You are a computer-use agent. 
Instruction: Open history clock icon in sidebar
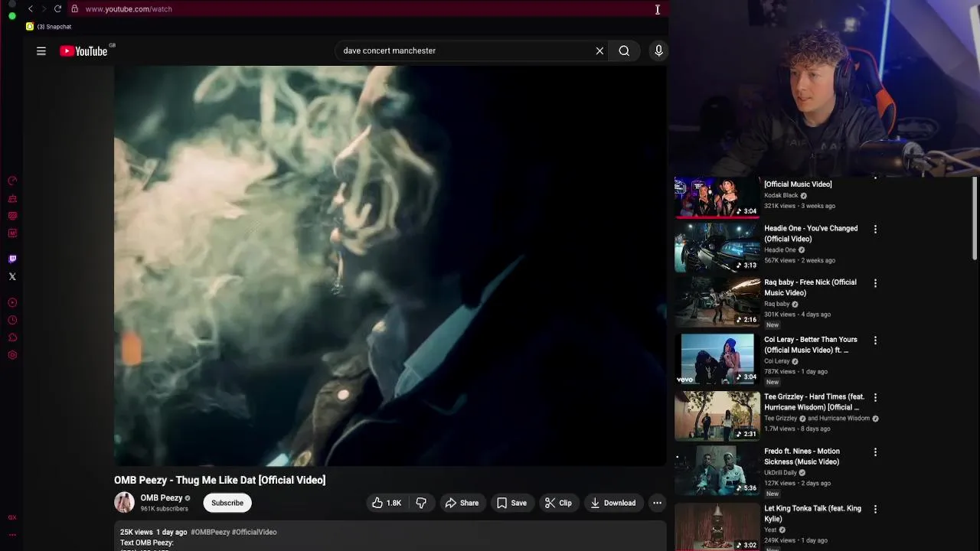pos(12,320)
